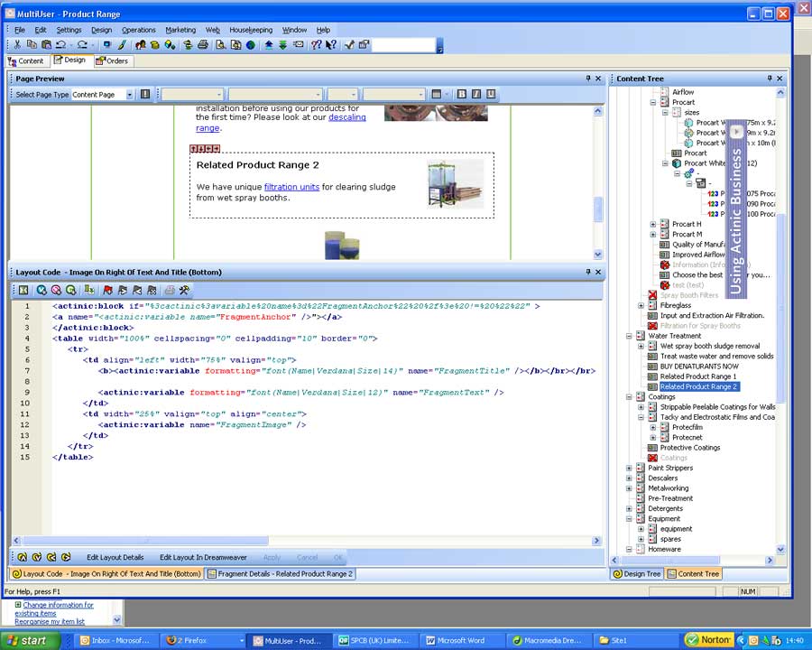The height and width of the screenshot is (650, 812).
Task: Pin the Page Preview panel
Action: (x=587, y=79)
